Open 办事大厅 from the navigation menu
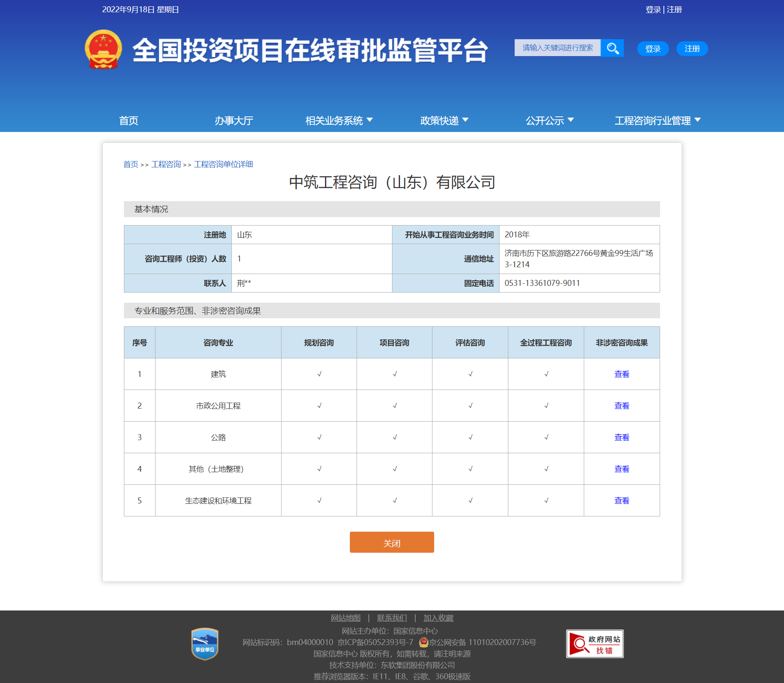Screen dimensions: 784x683 tap(234, 121)
